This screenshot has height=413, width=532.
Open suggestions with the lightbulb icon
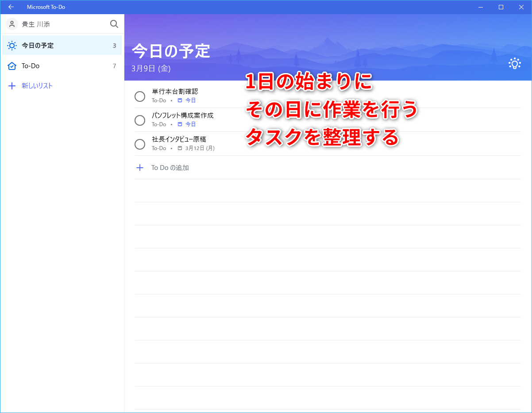pos(515,64)
